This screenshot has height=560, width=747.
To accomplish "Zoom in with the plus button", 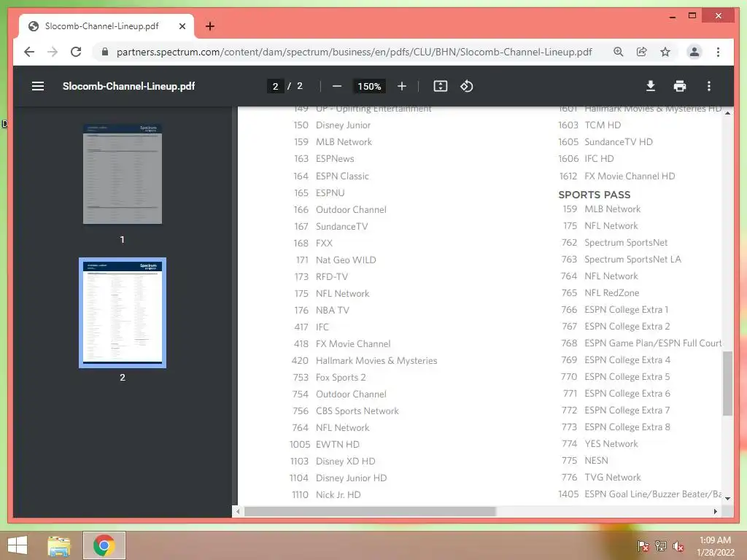I will [x=402, y=86].
